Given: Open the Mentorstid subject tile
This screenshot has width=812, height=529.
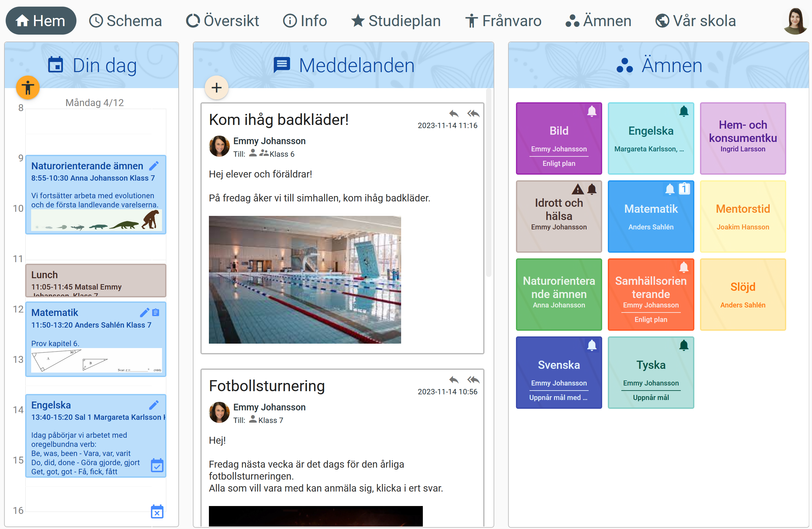Looking at the screenshot, I should (x=742, y=217).
